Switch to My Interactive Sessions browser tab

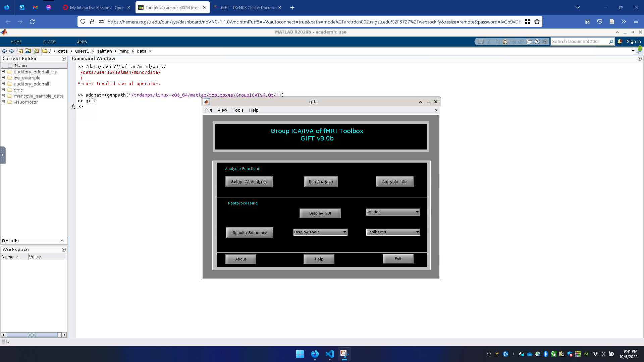97,7
